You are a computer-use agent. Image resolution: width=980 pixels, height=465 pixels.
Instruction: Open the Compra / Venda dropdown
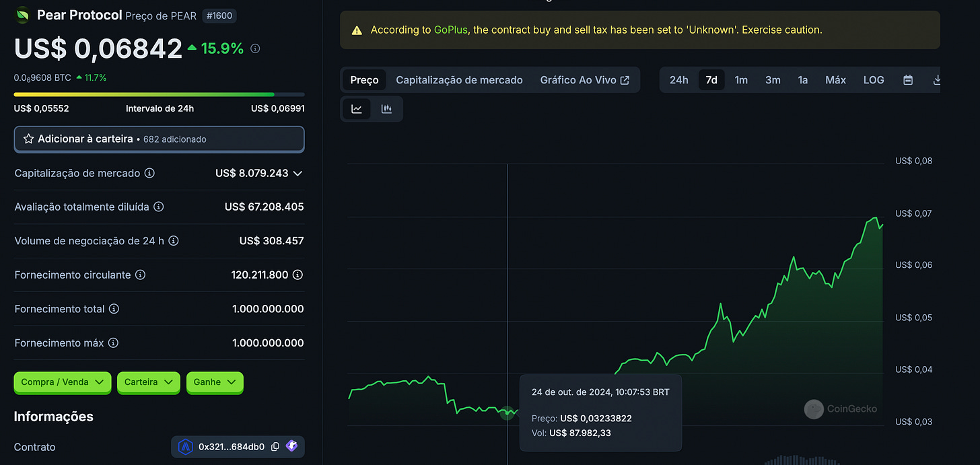pyautogui.click(x=62, y=382)
